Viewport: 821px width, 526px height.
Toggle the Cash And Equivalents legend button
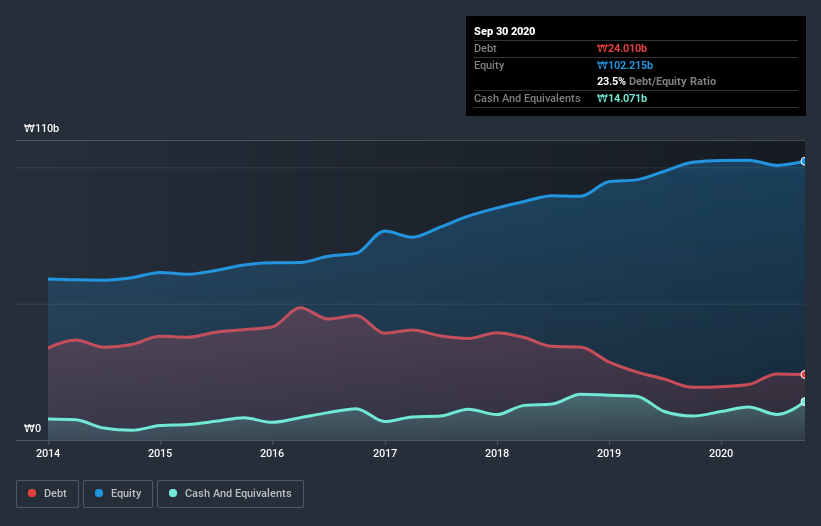coord(230,494)
